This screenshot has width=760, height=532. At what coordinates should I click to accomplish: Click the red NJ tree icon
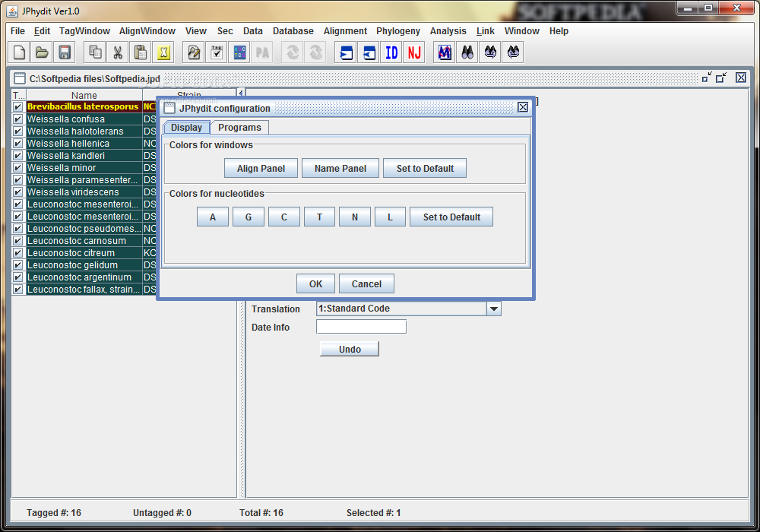pyautogui.click(x=414, y=52)
